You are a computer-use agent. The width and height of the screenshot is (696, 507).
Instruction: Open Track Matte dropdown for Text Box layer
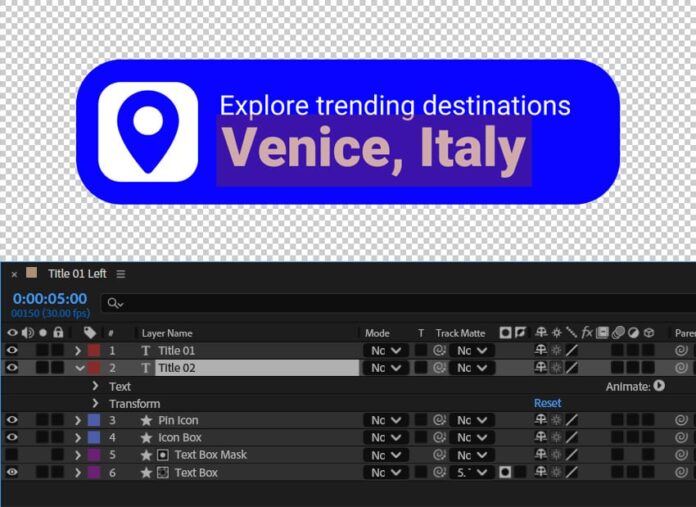[472, 473]
